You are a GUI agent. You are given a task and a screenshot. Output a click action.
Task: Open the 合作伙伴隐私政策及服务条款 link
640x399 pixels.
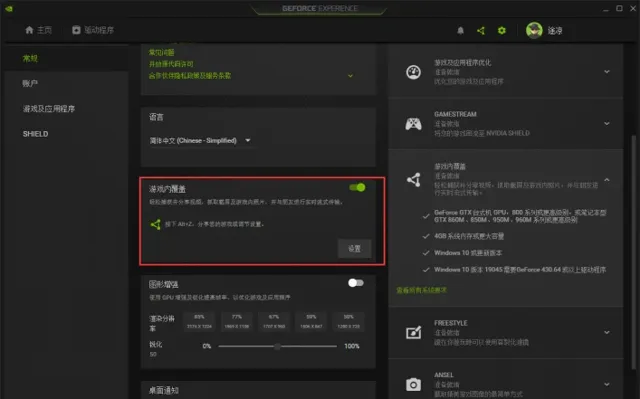tap(190, 75)
